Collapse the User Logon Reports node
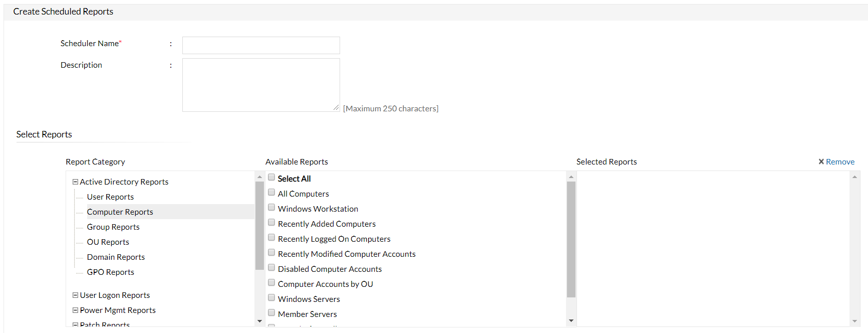 [75, 295]
